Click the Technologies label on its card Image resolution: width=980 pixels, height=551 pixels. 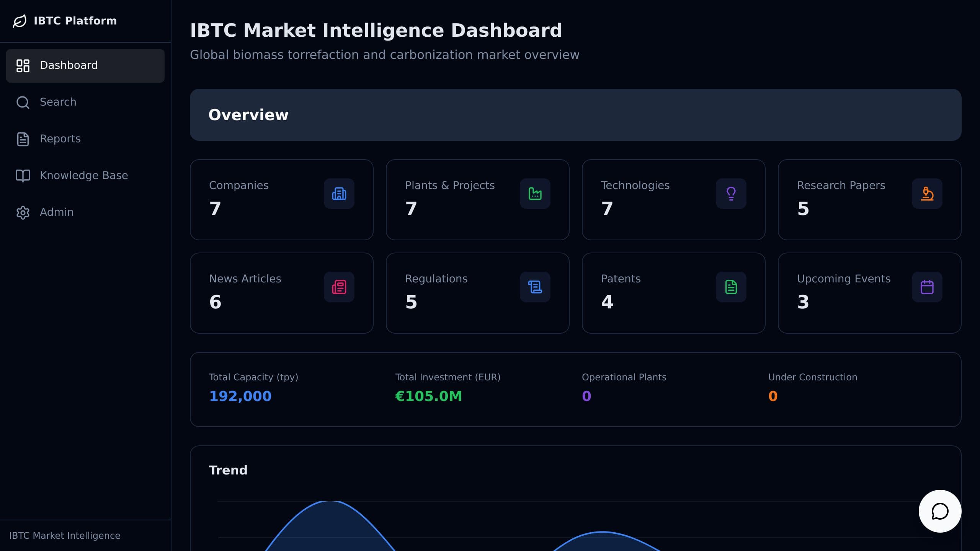click(x=635, y=185)
